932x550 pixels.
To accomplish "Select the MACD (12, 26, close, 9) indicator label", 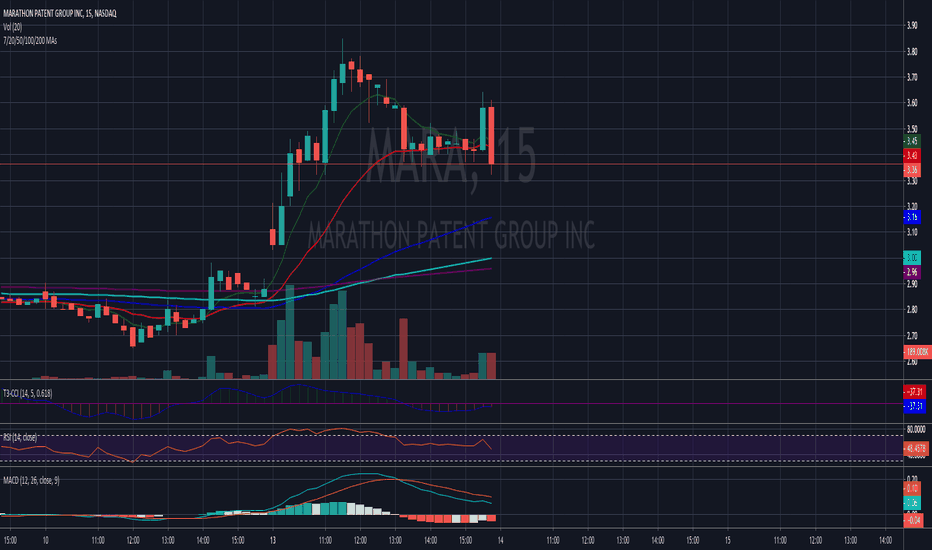I will [x=31, y=480].
